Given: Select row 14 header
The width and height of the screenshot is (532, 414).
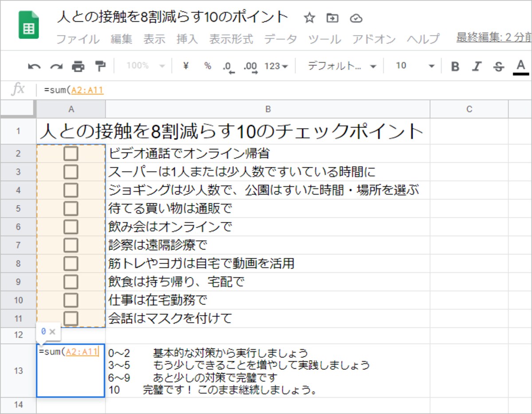Looking at the screenshot, I should [x=18, y=405].
